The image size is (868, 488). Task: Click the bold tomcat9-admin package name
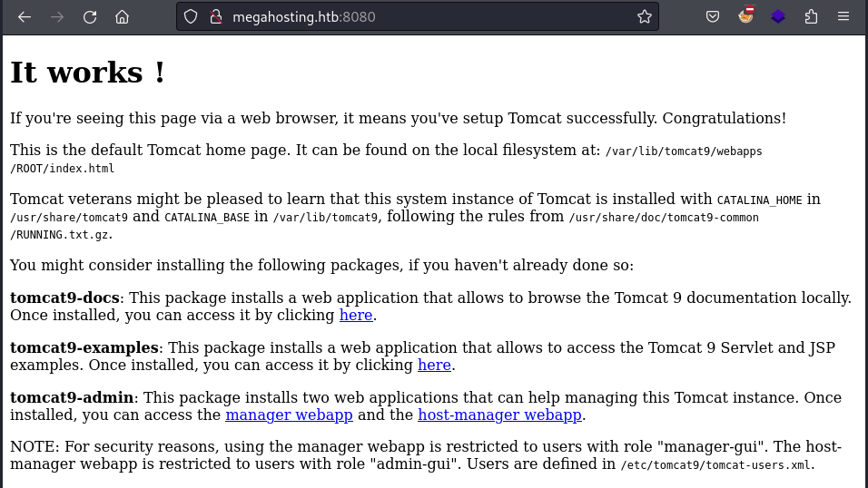click(x=73, y=397)
